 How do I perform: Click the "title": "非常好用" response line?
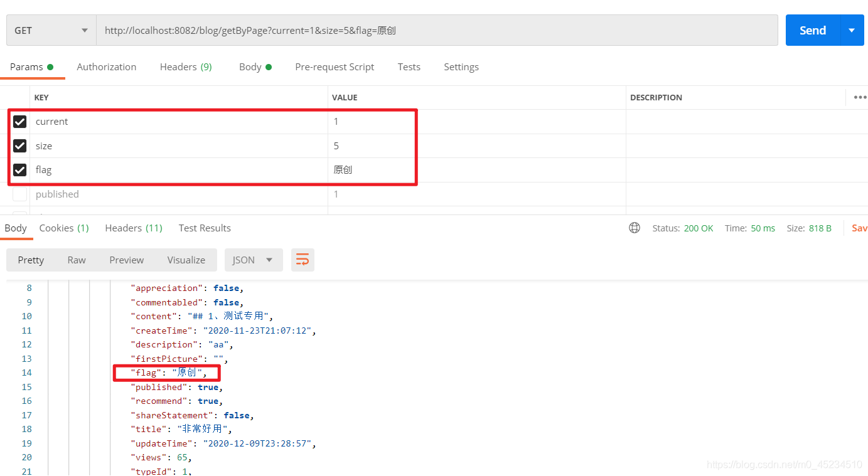point(181,429)
